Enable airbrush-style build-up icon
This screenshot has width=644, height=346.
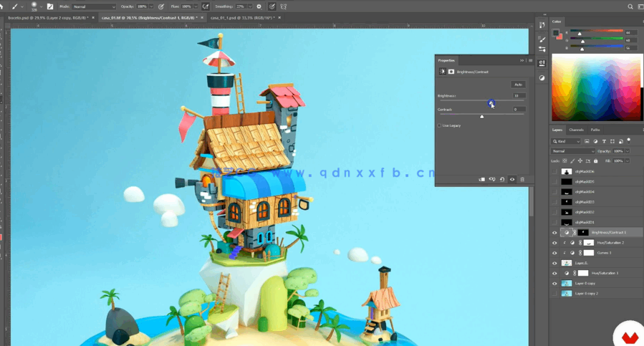tap(206, 6)
